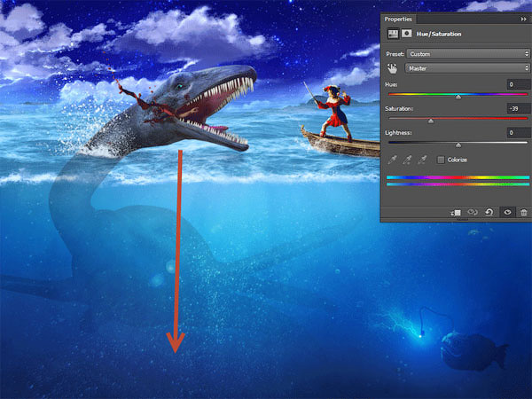
Task: Switch to the Properties tab
Action: tap(398, 19)
